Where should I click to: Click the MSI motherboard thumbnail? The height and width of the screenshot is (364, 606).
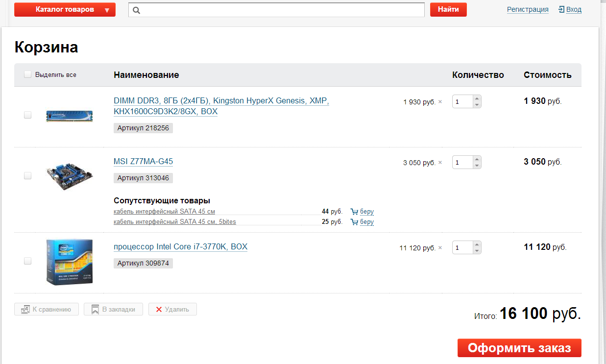[x=70, y=176]
